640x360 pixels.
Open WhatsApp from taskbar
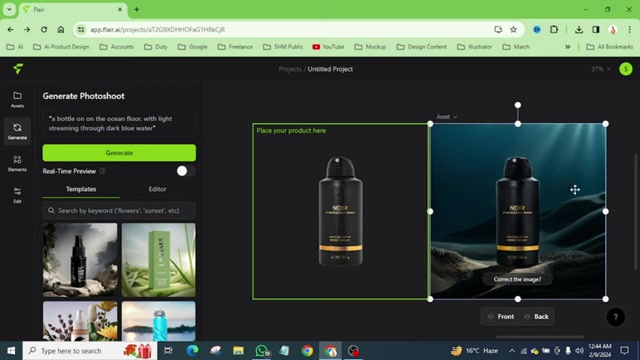(x=262, y=351)
